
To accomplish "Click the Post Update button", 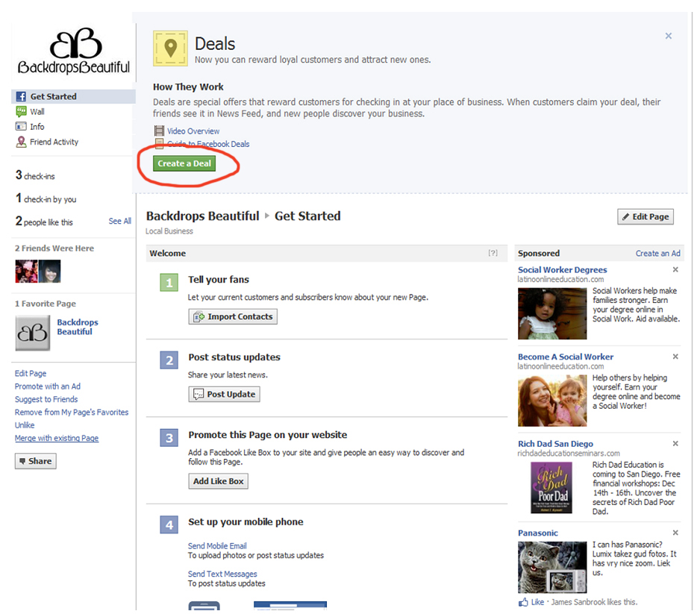I will point(224,394).
